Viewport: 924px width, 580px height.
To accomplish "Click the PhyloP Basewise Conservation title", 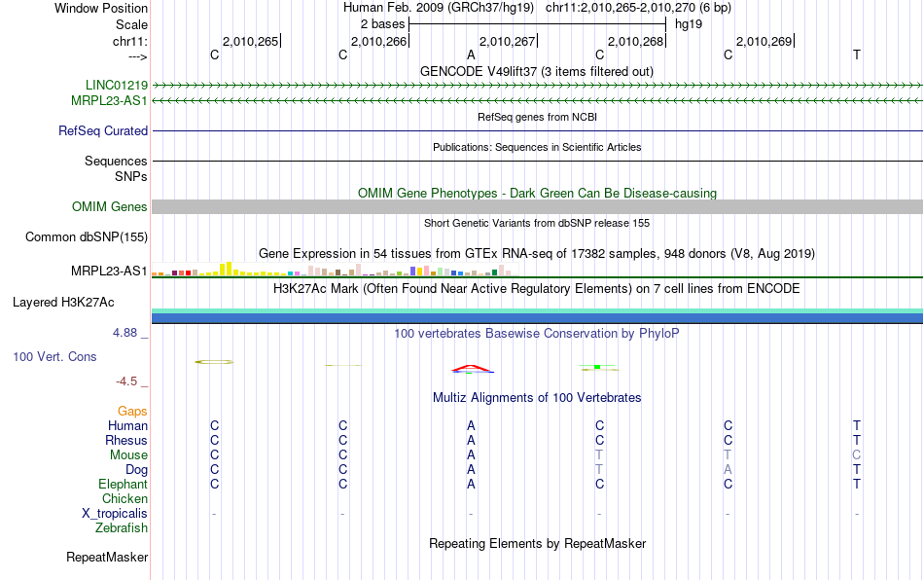I will [x=537, y=333].
